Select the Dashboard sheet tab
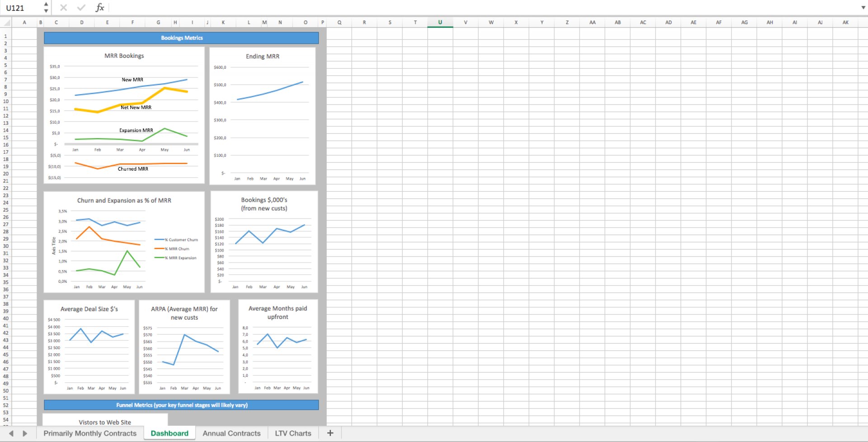The image size is (868, 442). click(x=170, y=433)
